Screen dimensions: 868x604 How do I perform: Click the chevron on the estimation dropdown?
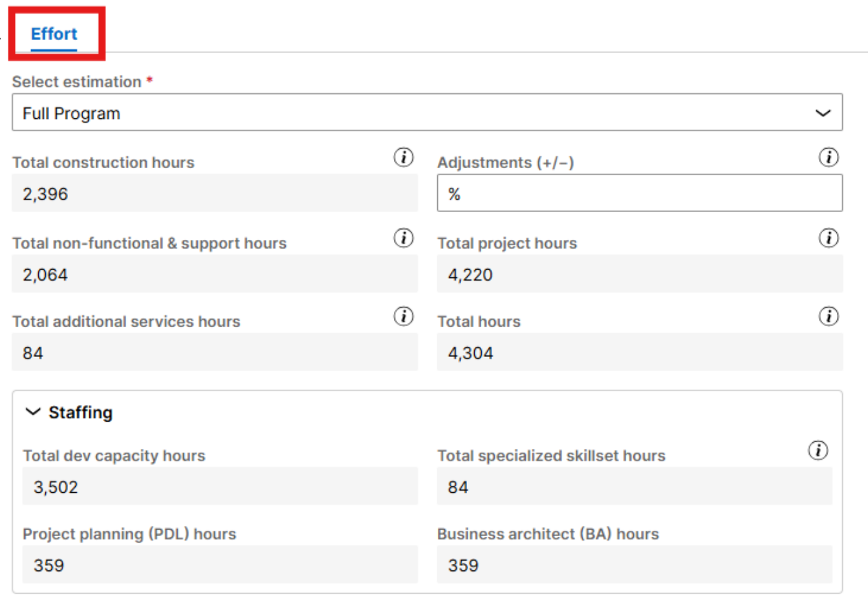[823, 113]
